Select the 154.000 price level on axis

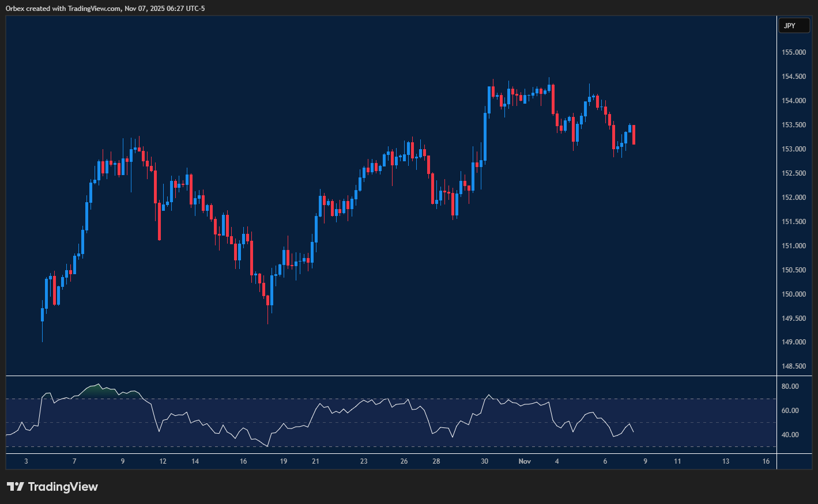click(x=793, y=101)
